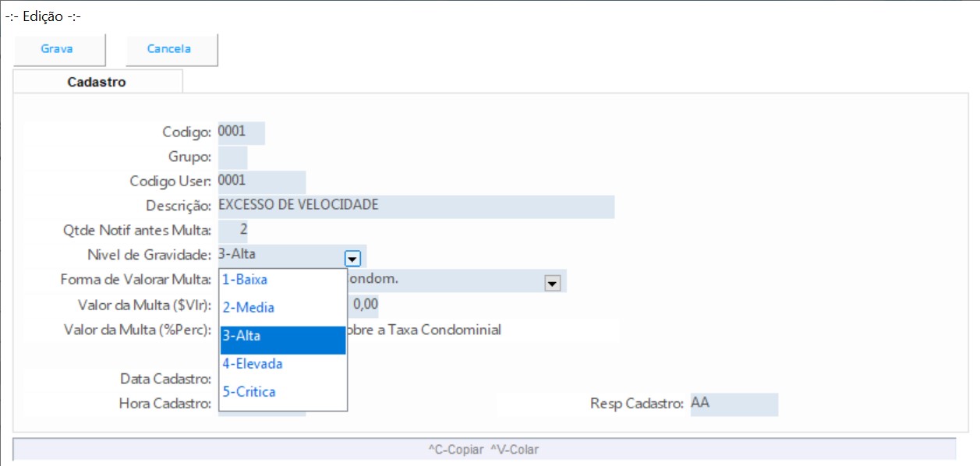
Task: Click the Resp Cadastro field with AA
Action: (x=733, y=404)
